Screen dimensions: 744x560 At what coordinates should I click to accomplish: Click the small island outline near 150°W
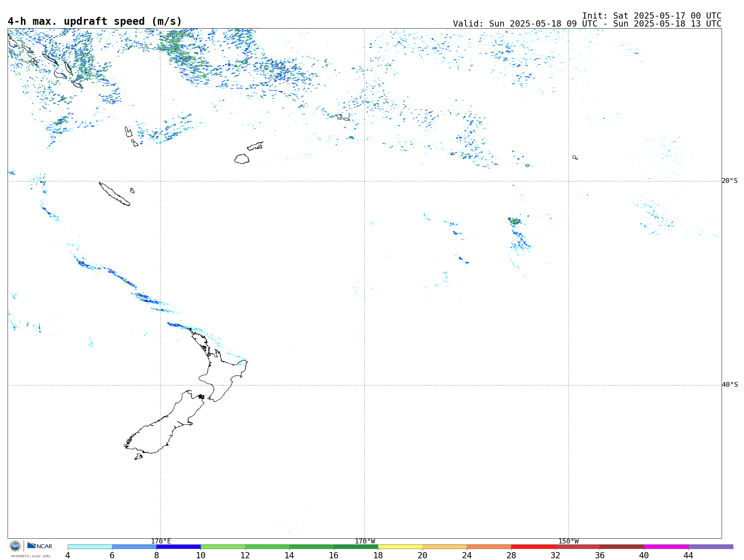click(575, 157)
